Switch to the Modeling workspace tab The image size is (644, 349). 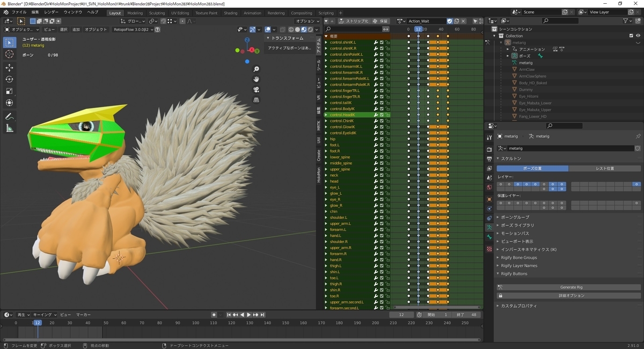pos(135,13)
